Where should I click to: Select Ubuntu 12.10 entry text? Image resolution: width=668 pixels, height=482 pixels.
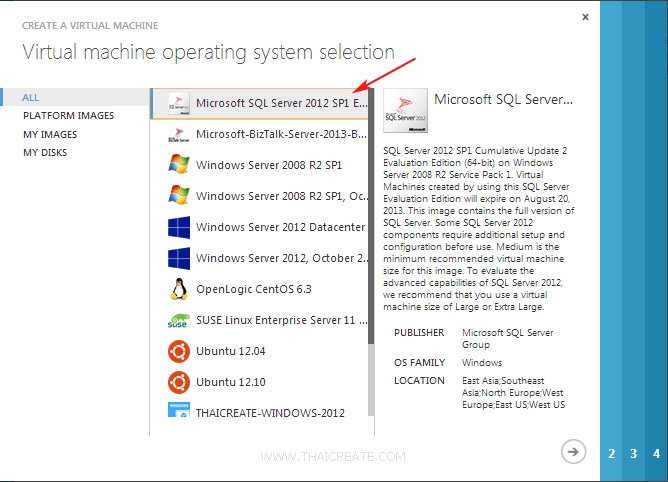(230, 382)
